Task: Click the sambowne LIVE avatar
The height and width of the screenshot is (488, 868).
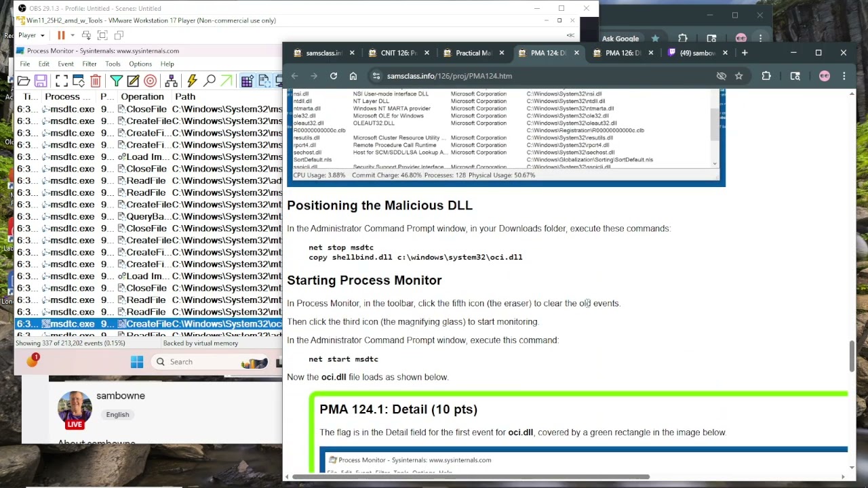Action: 75,409
